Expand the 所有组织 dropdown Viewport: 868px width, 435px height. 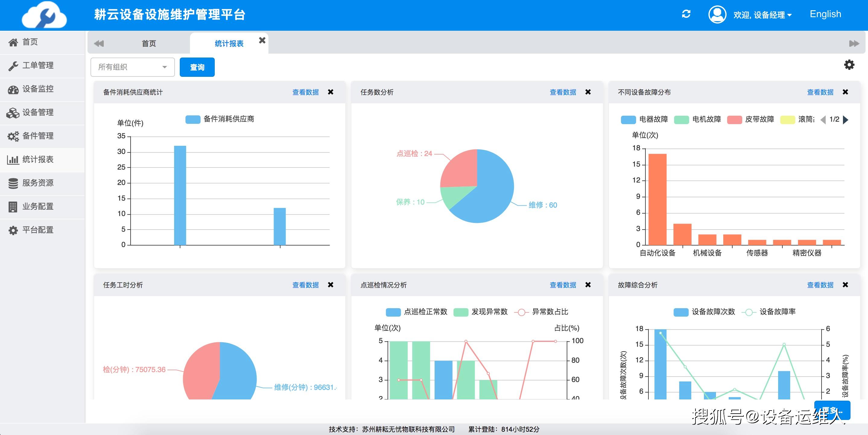pos(132,67)
